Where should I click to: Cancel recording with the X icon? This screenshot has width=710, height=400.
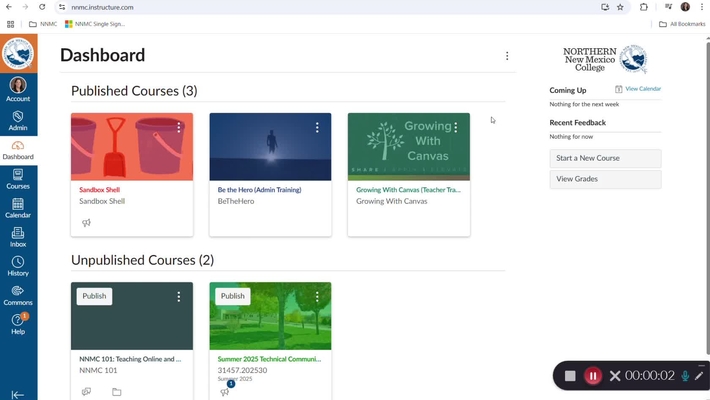(x=614, y=376)
